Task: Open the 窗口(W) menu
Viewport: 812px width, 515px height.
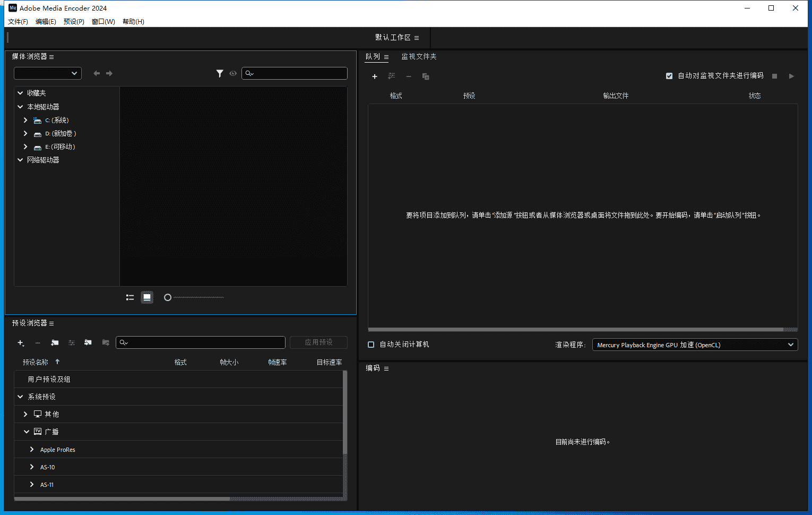Action: [103, 22]
